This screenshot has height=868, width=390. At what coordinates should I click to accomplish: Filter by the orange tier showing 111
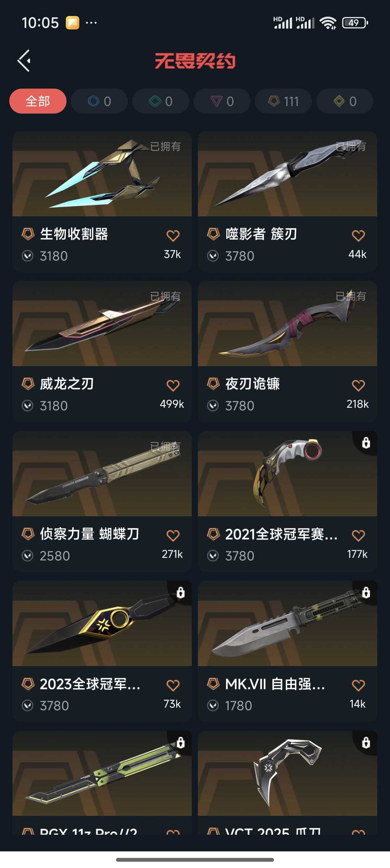283,101
